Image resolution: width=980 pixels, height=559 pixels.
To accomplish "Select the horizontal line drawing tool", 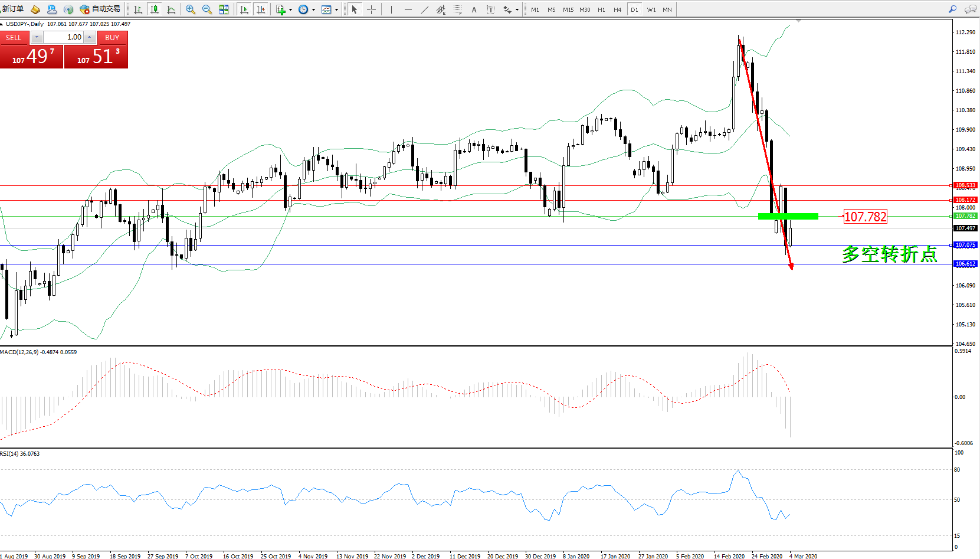I will coord(408,9).
